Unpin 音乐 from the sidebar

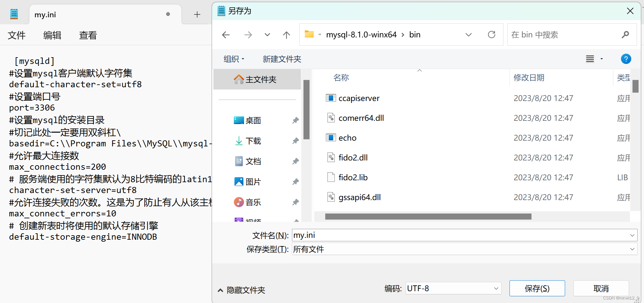pyautogui.click(x=295, y=202)
